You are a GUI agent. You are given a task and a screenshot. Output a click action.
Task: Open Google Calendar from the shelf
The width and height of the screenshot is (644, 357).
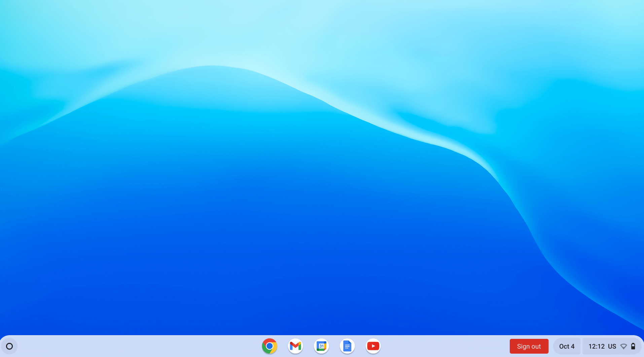tap(321, 346)
